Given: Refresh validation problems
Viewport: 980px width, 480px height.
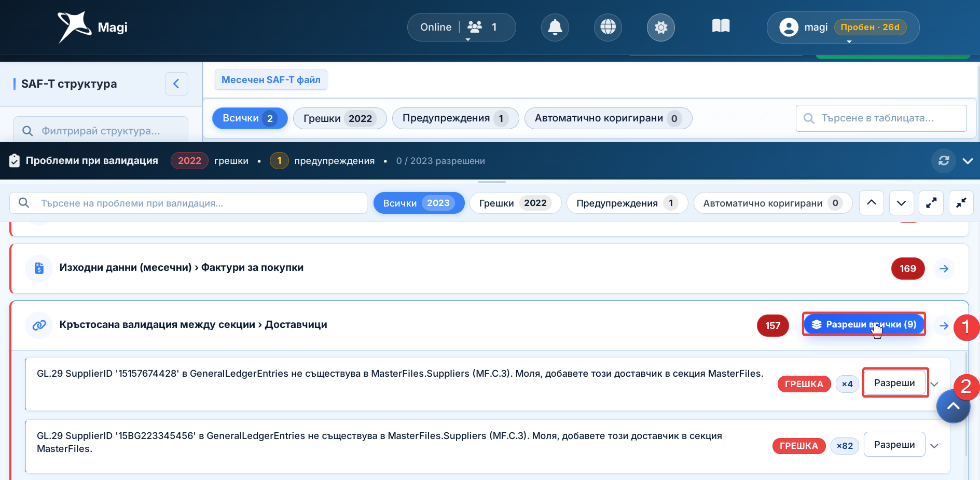Looking at the screenshot, I should point(944,161).
